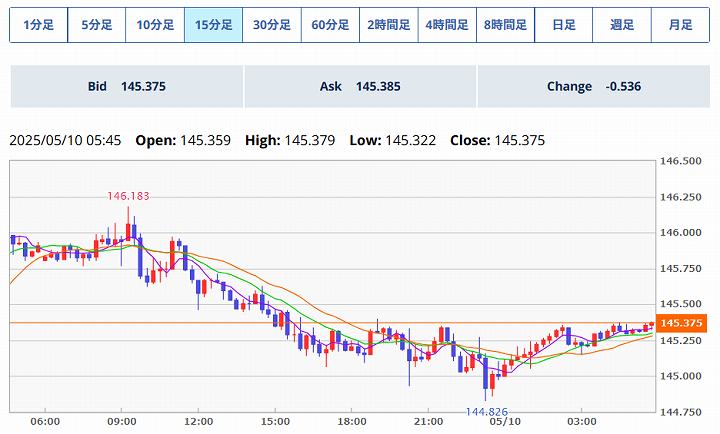Click the 05/10 date label on time axis
Image resolution: width=720 pixels, height=434 pixels.
(507, 421)
